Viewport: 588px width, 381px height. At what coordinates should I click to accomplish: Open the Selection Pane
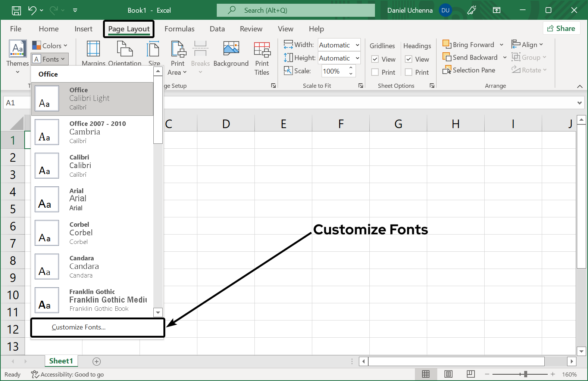click(x=469, y=70)
